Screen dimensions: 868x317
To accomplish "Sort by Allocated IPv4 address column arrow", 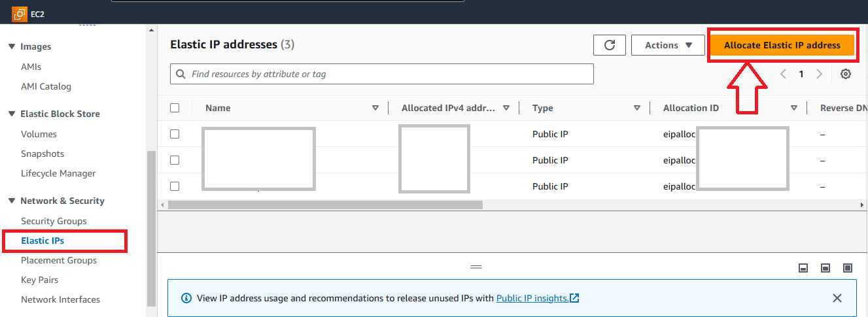I will point(506,108).
